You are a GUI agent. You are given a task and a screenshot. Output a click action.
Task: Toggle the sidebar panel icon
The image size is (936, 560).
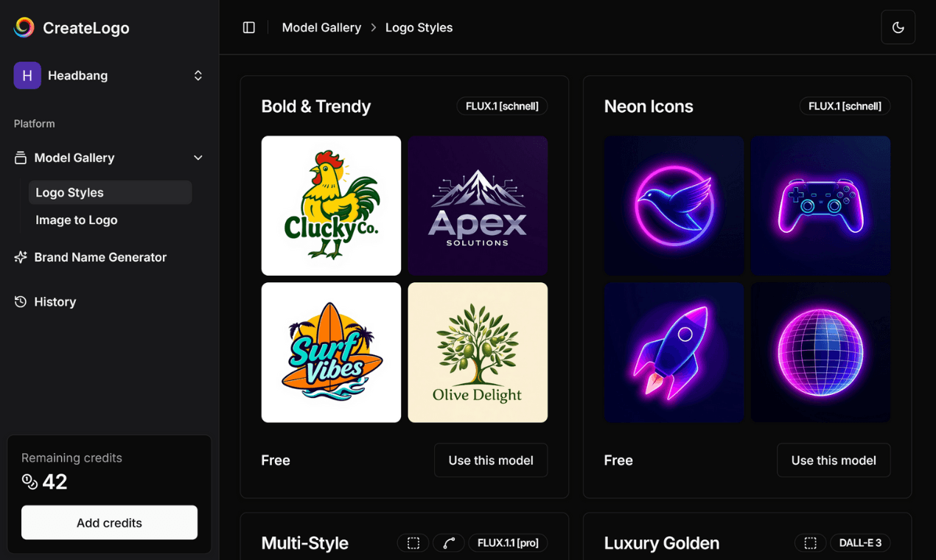pos(249,27)
